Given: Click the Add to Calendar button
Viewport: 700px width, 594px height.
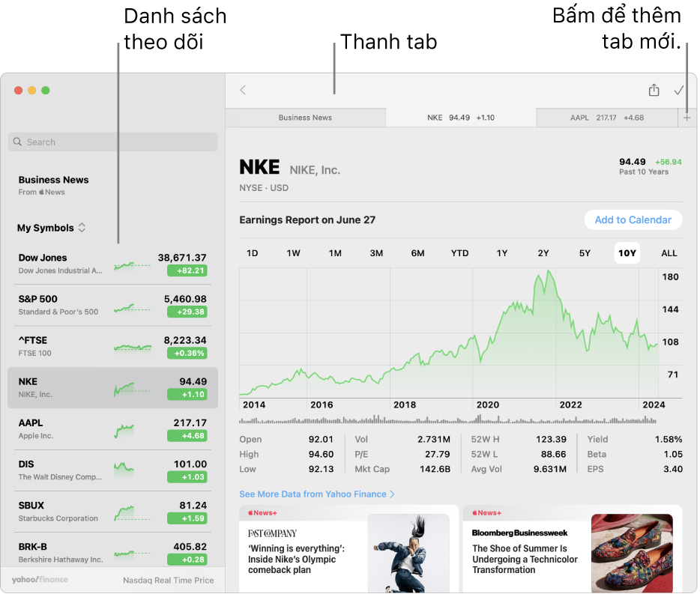Looking at the screenshot, I should tap(633, 219).
